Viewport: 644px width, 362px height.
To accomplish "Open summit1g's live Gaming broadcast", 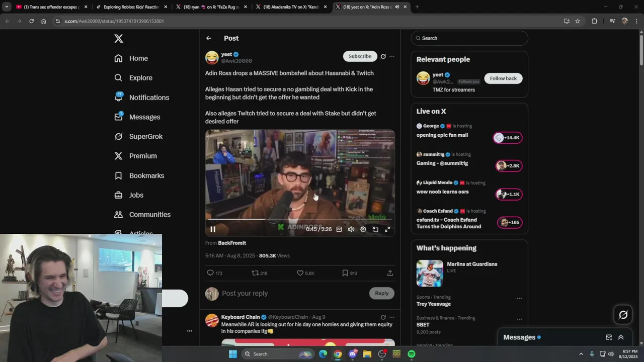I will point(442,163).
